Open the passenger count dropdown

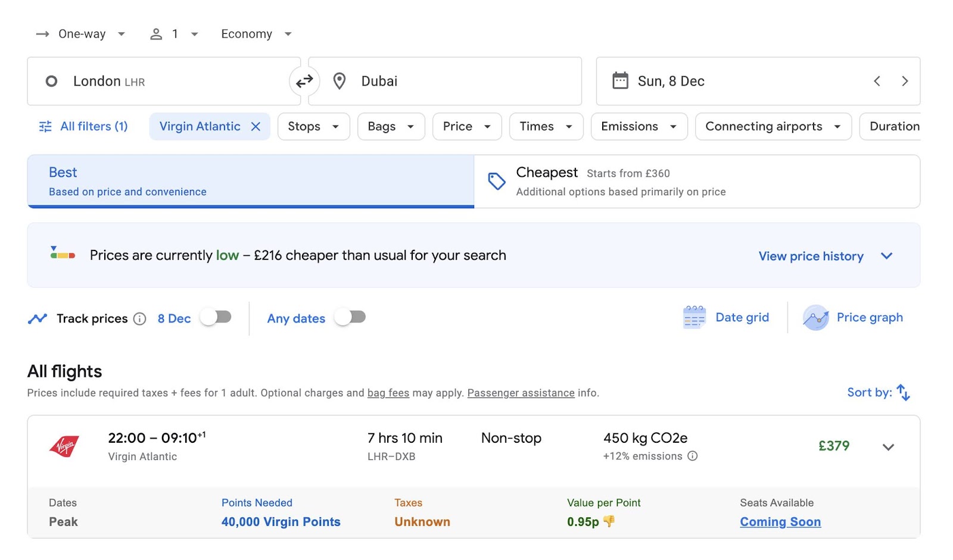[174, 34]
